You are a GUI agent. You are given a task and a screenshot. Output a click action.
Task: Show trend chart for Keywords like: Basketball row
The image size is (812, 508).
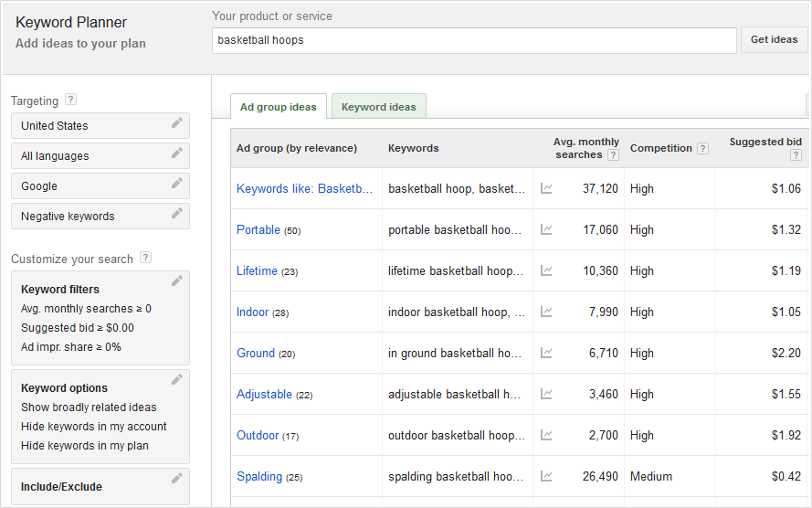coord(546,188)
